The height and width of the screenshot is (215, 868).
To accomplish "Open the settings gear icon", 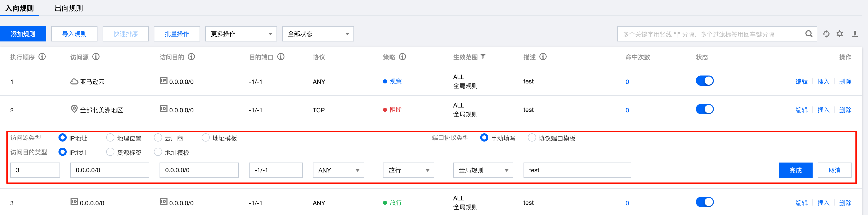I will tap(840, 34).
